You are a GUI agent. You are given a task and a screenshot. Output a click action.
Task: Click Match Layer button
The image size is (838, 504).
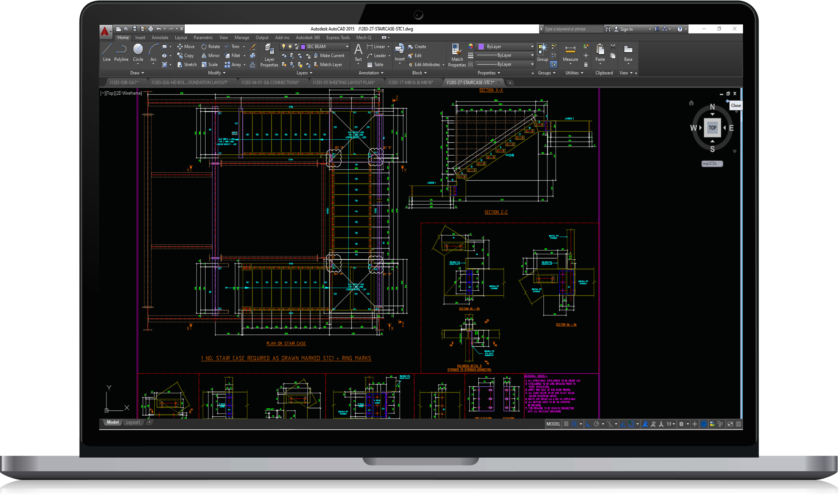pos(328,65)
